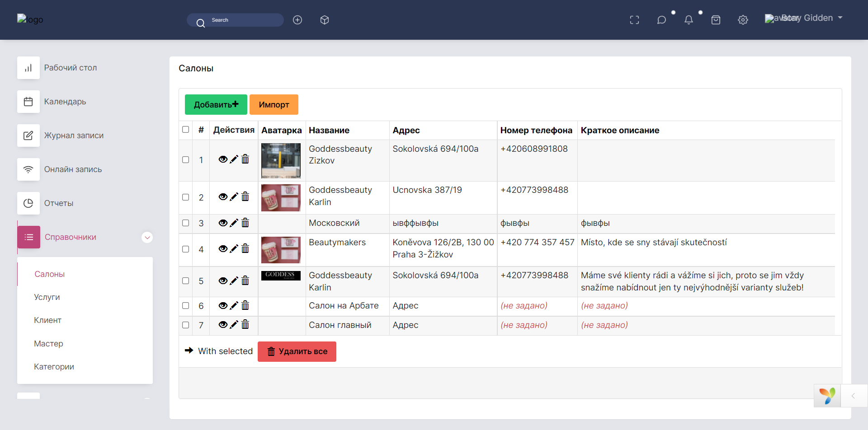
Task: Click the search magnifier icon
Action: coord(201,23)
